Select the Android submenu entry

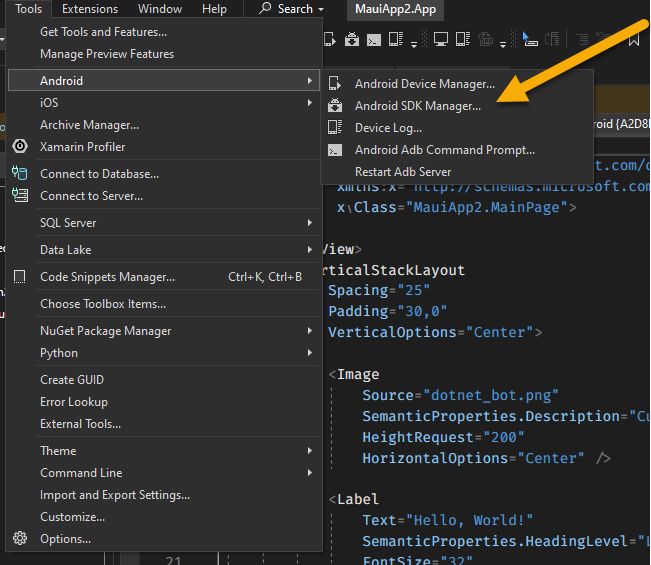164,81
